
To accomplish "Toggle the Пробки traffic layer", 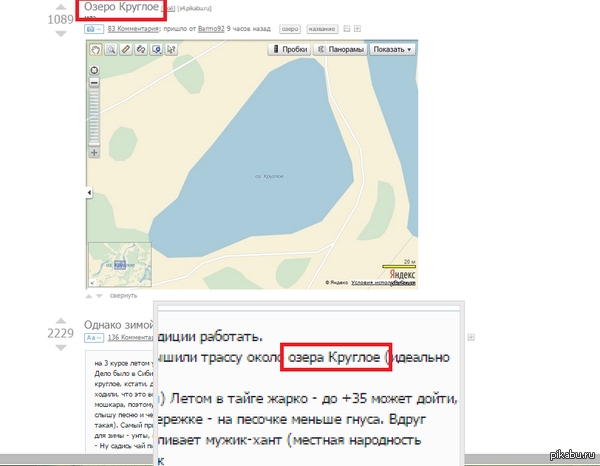I will tap(287, 49).
